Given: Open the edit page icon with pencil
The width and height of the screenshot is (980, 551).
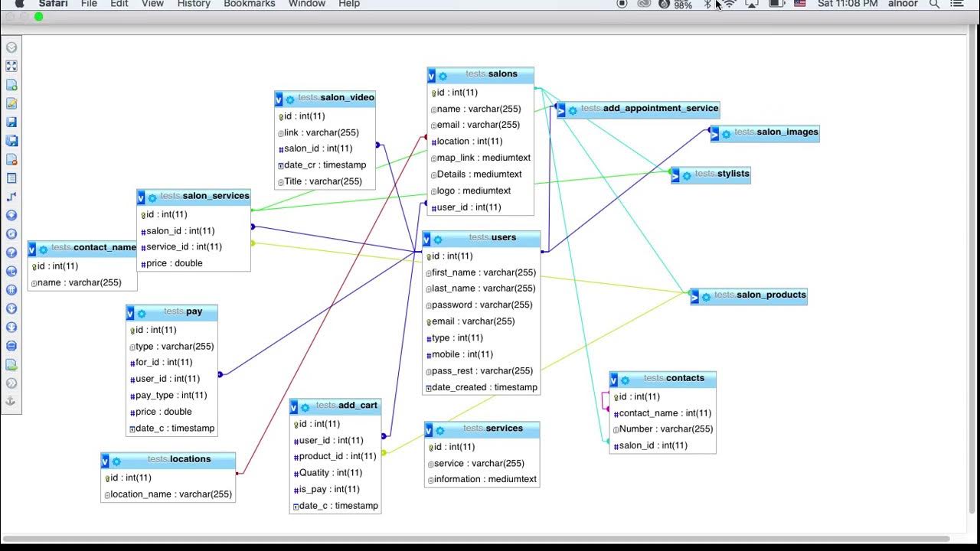Looking at the screenshot, I should pos(11,103).
